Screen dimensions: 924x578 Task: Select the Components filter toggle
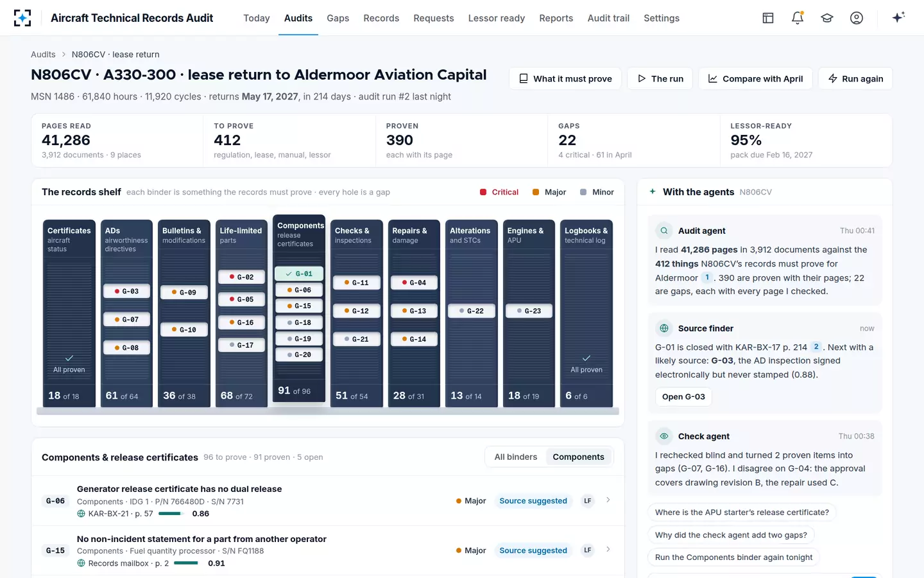pos(578,457)
